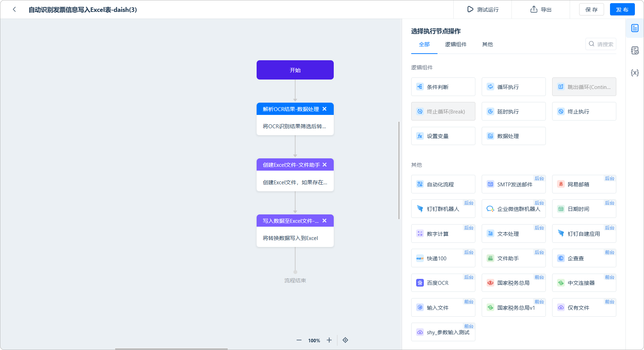644x350 pixels.
Task: Choose the 企查查 connector
Action: pos(584,258)
